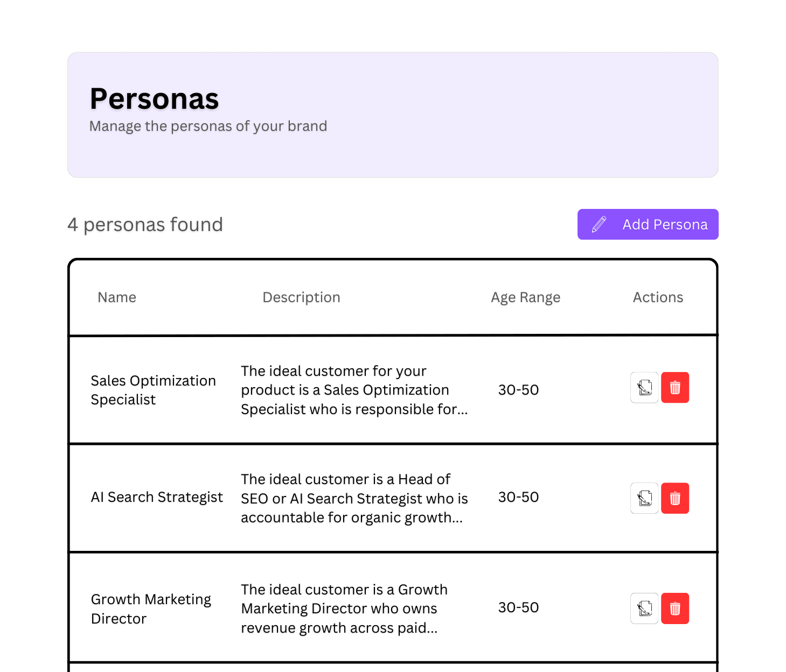Click the trash icon for AI Search Strategist
This screenshot has height=672, width=786.
coord(675,498)
